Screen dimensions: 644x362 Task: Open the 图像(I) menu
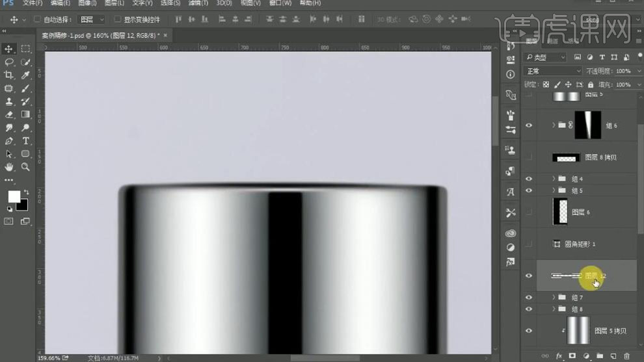pyautogui.click(x=87, y=3)
